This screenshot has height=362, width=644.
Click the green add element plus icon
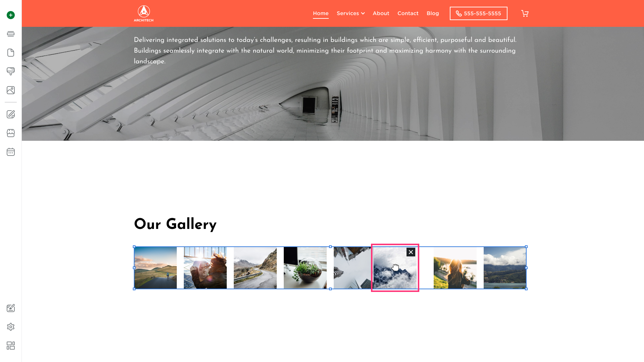click(x=11, y=15)
